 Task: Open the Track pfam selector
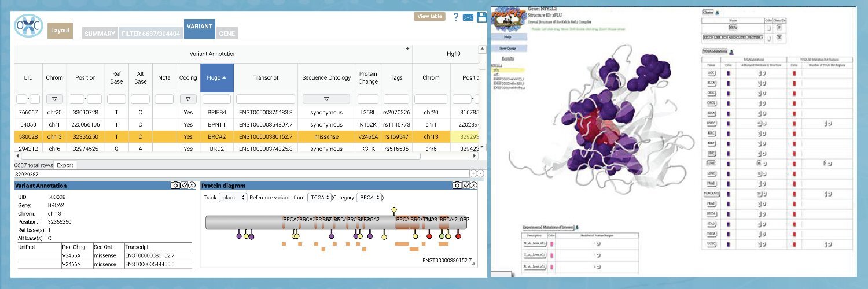(233, 197)
